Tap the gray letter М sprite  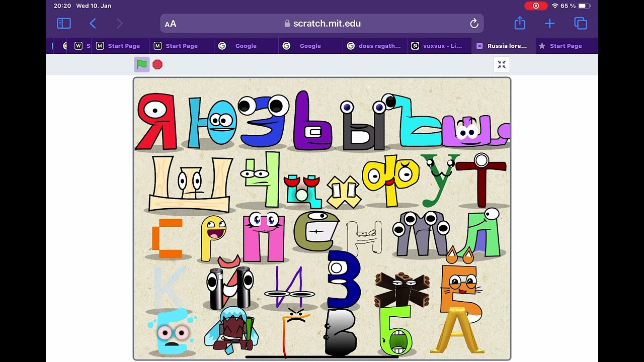coord(422,234)
